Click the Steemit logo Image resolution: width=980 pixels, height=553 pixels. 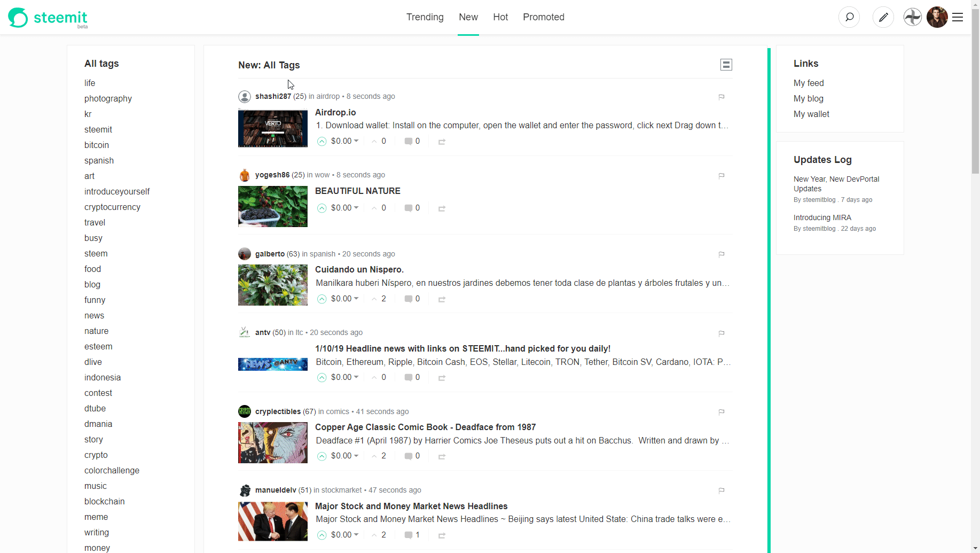pos(48,18)
